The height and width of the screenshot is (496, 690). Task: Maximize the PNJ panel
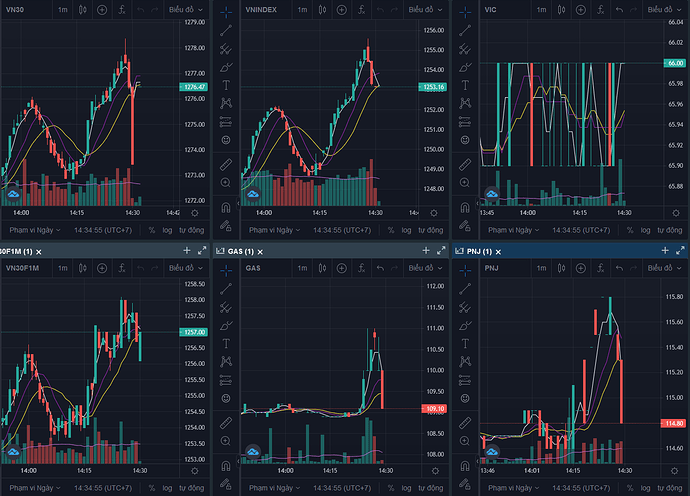click(x=680, y=250)
